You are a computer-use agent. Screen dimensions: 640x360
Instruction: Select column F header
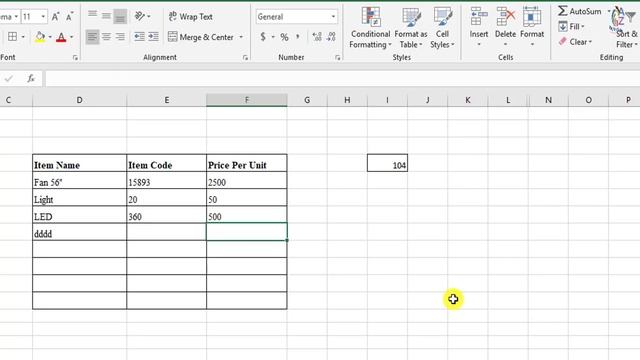tap(247, 100)
